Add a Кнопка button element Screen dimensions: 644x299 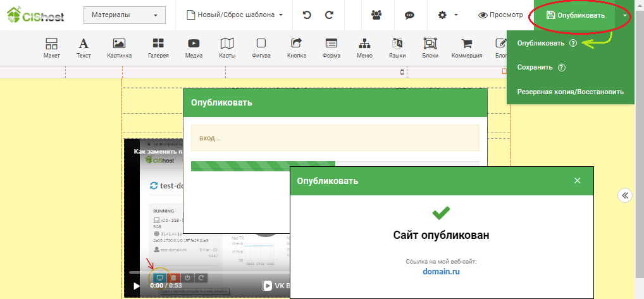tap(296, 48)
